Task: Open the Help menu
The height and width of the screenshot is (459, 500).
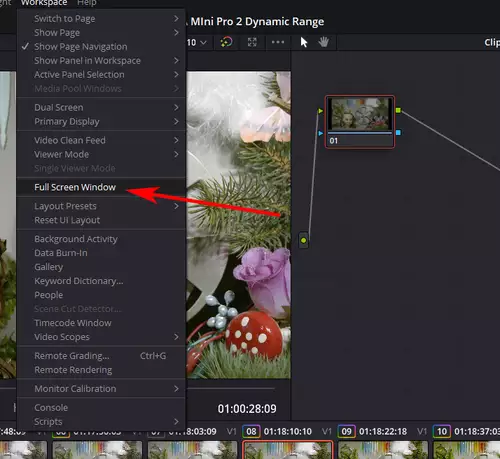Action: tap(87, 3)
